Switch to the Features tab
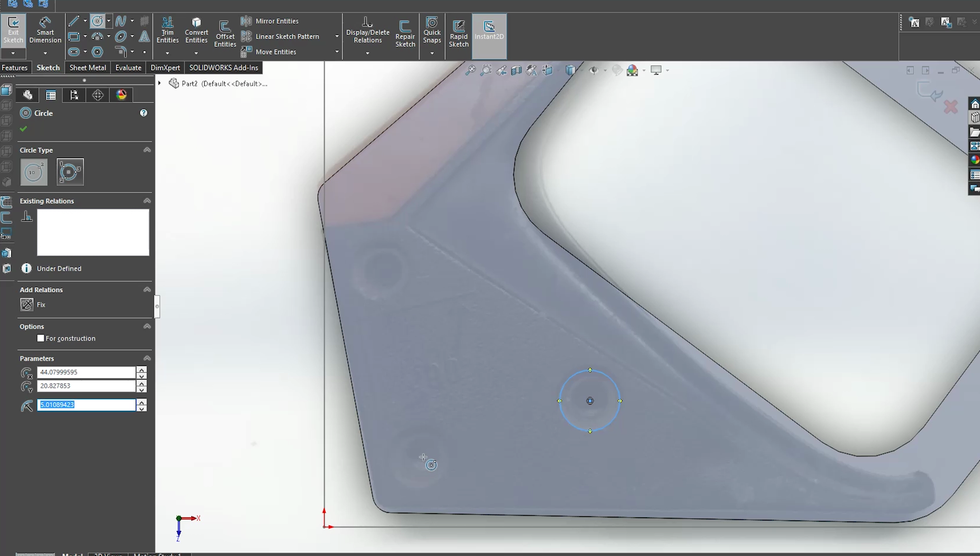Screen dimensions: 980x556 click(14, 67)
